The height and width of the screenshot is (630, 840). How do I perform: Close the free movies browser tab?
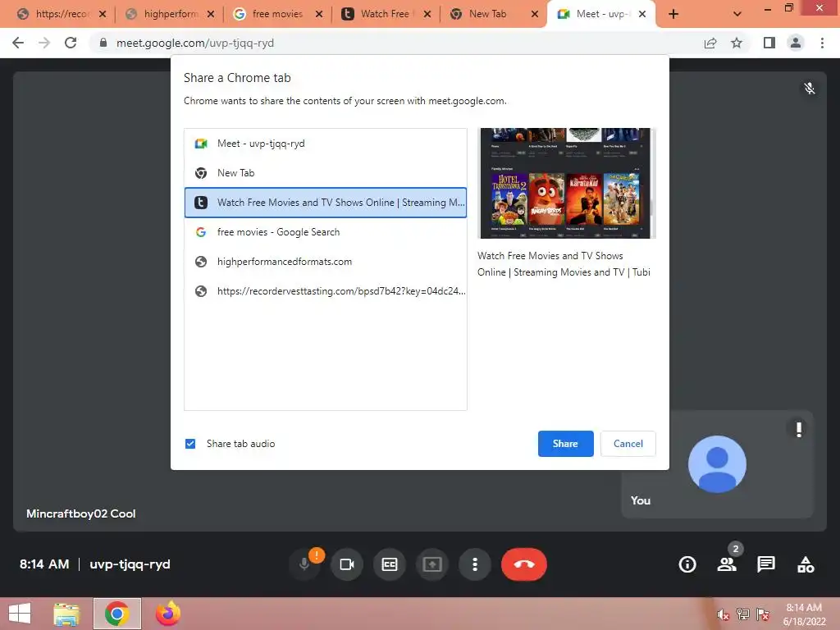(x=319, y=15)
